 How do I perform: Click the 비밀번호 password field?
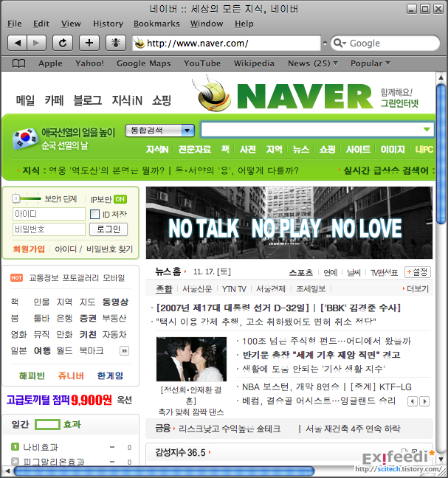point(49,229)
